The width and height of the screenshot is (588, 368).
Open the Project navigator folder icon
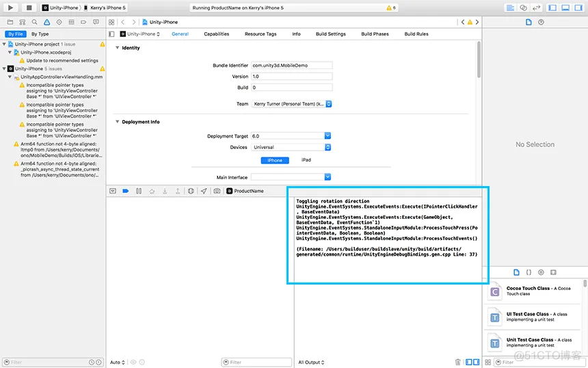point(10,22)
